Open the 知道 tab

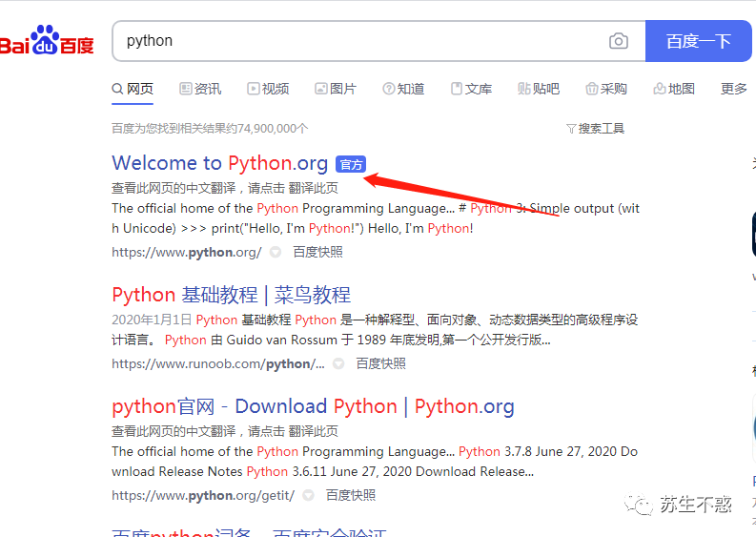click(403, 89)
